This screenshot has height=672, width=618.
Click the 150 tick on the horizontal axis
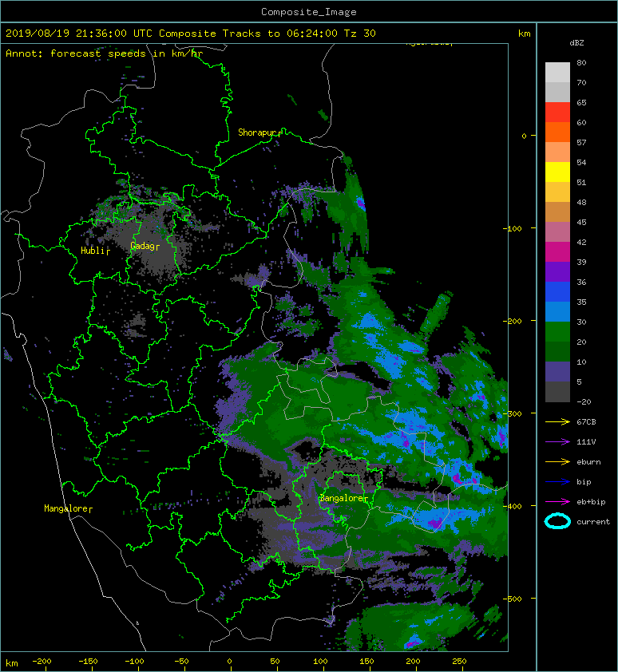pos(366,662)
